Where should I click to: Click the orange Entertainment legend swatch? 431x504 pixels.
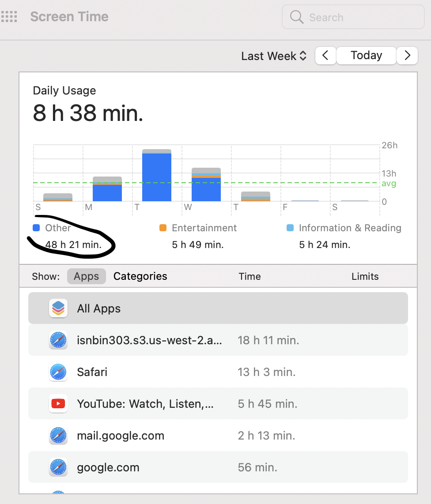point(163,228)
